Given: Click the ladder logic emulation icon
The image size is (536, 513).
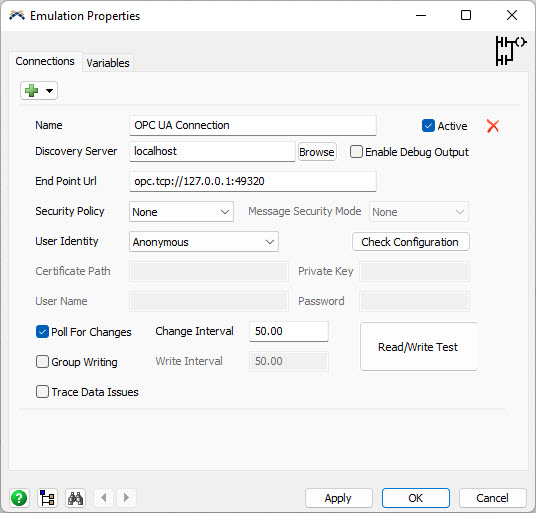Looking at the screenshot, I should click(x=511, y=51).
